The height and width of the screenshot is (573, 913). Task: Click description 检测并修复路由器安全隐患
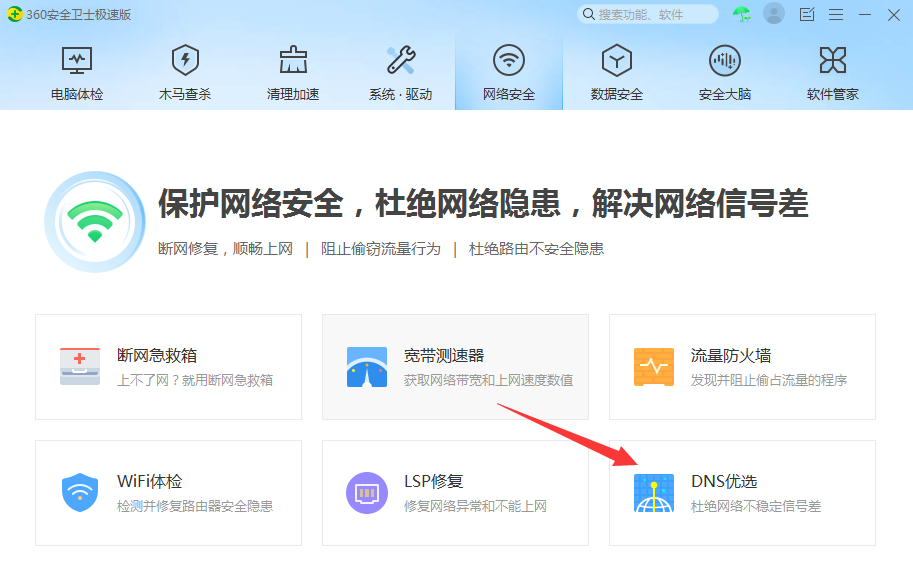[x=195, y=506]
